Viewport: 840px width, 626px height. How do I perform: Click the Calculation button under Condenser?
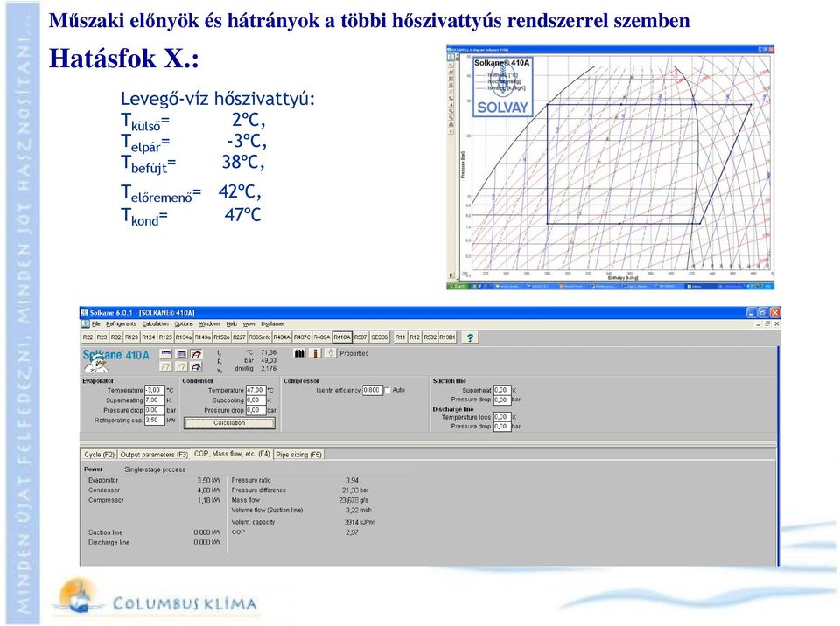tap(229, 423)
